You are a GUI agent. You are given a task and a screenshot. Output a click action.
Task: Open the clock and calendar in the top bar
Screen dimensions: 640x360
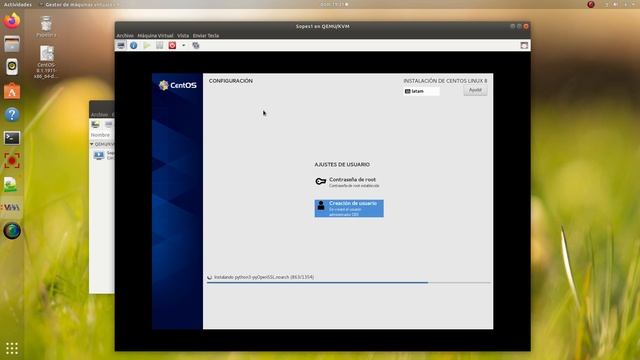point(334,4)
